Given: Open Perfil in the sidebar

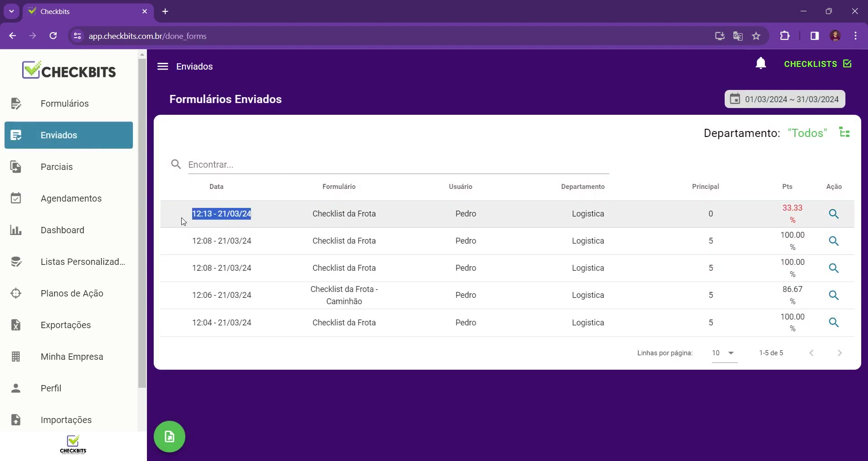Looking at the screenshot, I should [x=69, y=388].
